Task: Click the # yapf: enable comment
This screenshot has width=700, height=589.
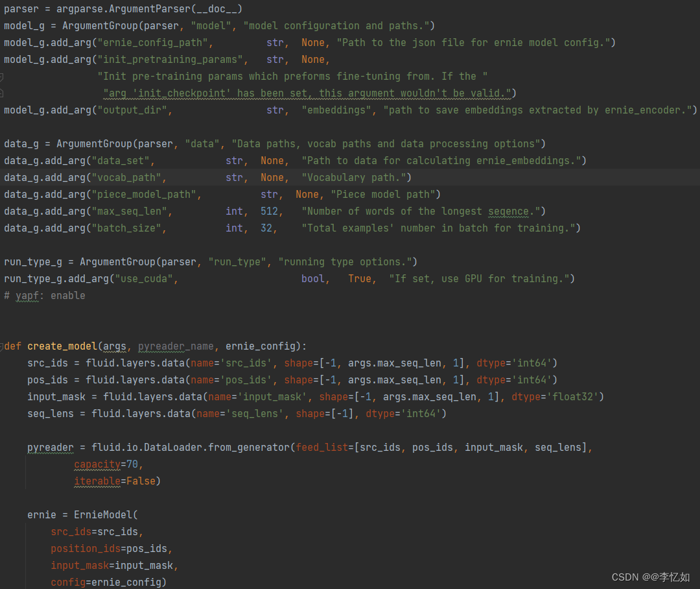Action: click(x=45, y=296)
